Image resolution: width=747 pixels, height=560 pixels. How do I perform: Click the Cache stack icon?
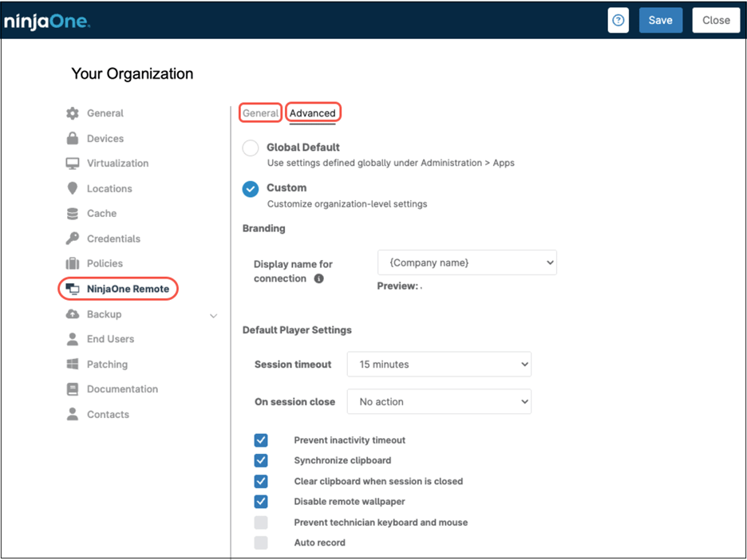click(73, 213)
